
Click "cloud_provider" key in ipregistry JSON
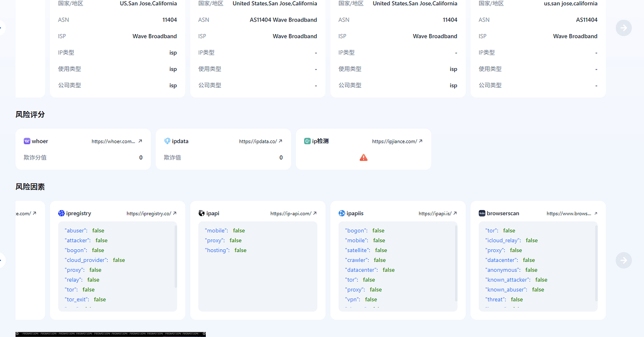[86, 260]
